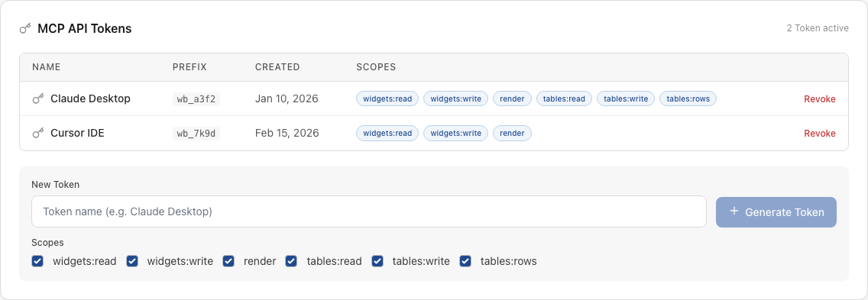Image resolution: width=868 pixels, height=300 pixels.
Task: Click the wb_a3f2 prefix code
Action: [x=196, y=99]
